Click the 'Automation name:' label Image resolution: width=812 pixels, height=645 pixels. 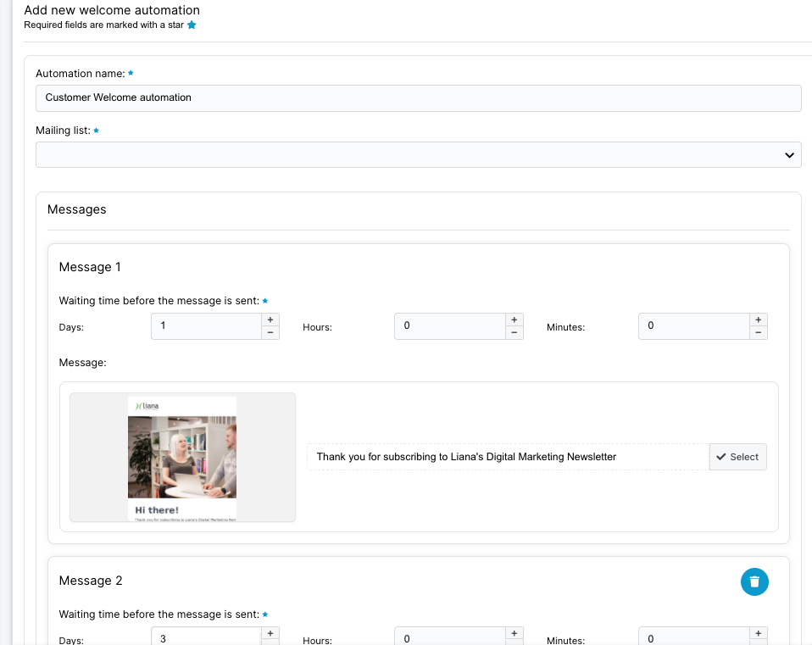pos(81,74)
